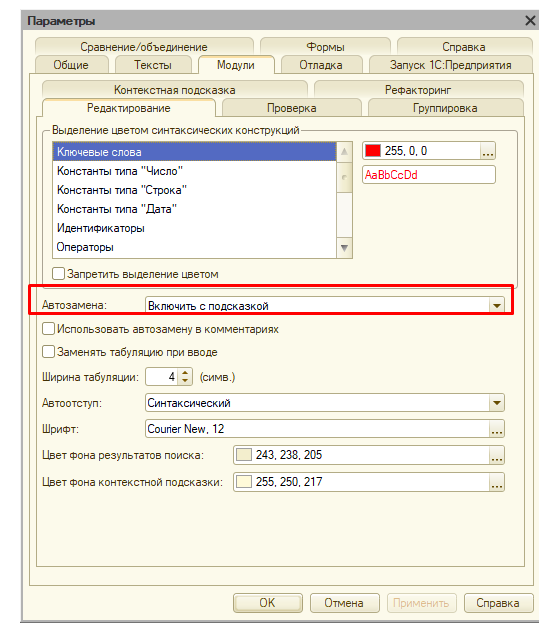
Task: Click the syntax list scroll down arrow
Action: point(344,248)
